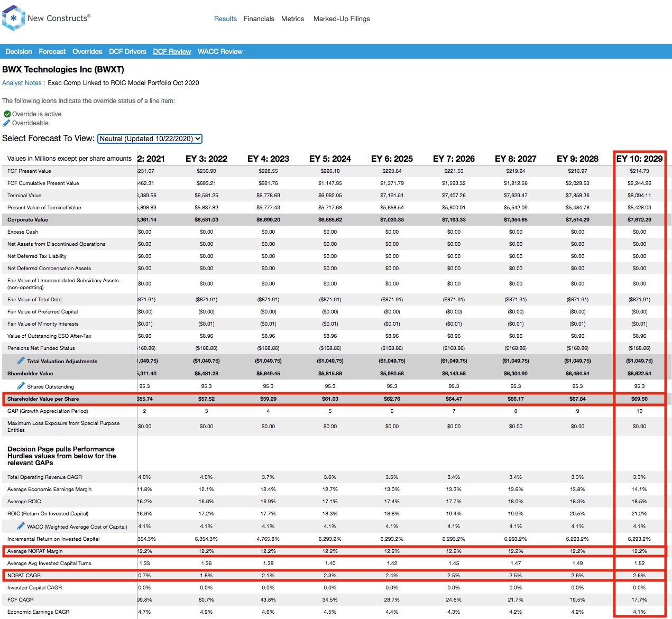This screenshot has height=619, width=672.
Task: Click the New Constructs logo icon
Action: [13, 19]
